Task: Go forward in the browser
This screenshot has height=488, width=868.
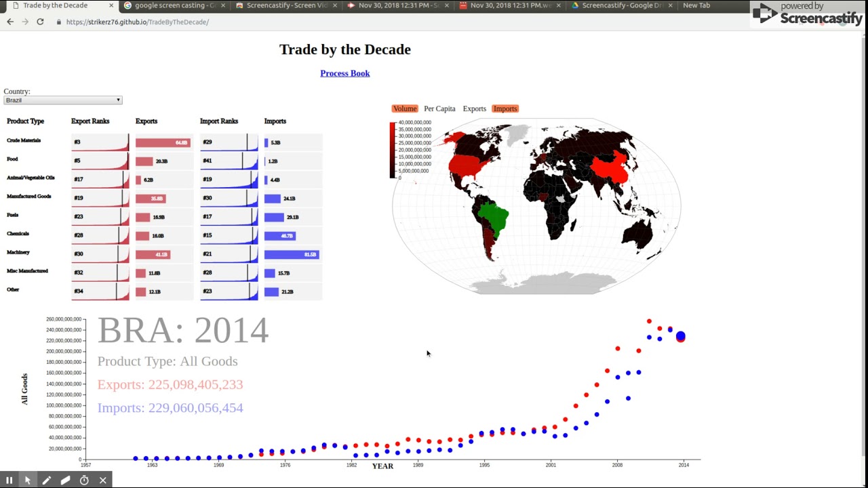Action: pos(25,22)
